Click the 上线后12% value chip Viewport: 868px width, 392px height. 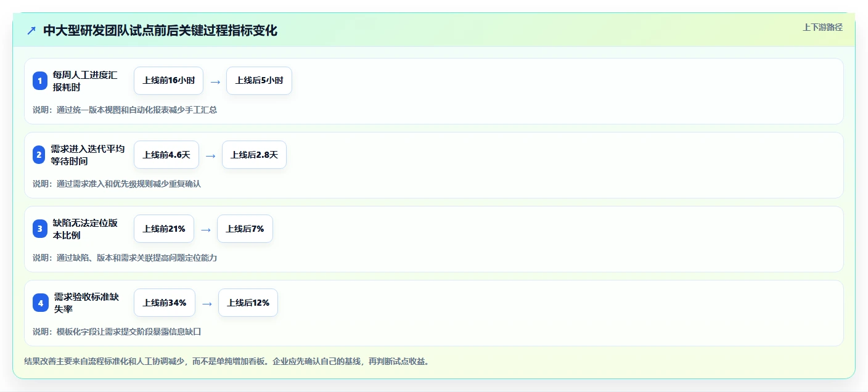248,303
